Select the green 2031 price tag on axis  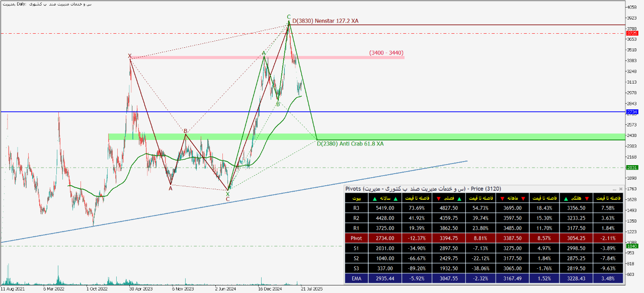click(631, 168)
